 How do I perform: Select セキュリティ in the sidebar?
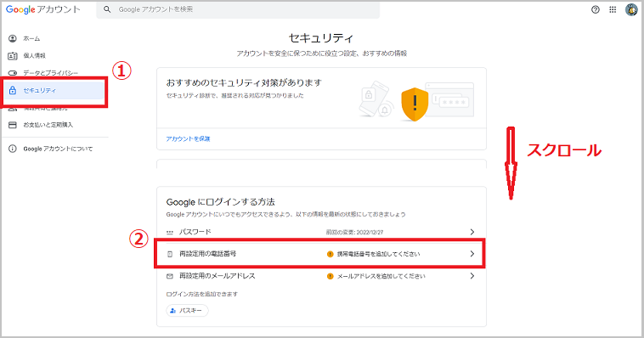54,90
